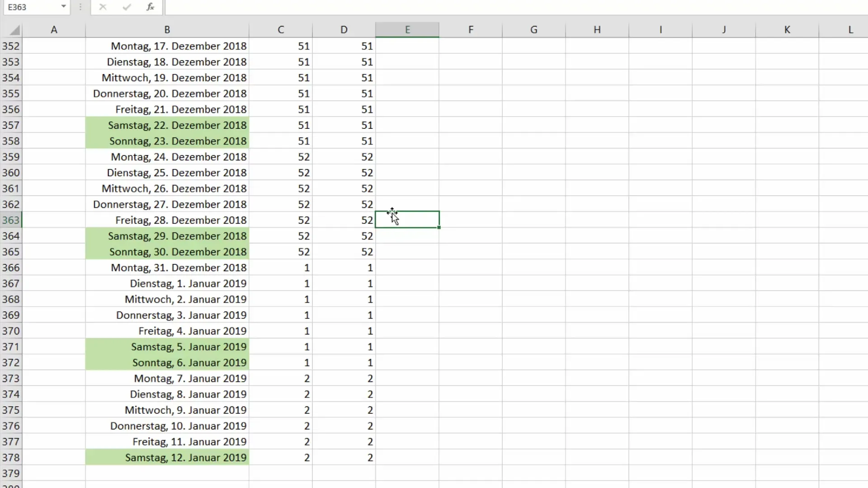This screenshot has width=868, height=488.
Task: Click cell 'Donnerstag, 20. Dezember 2018'
Action: pos(167,94)
